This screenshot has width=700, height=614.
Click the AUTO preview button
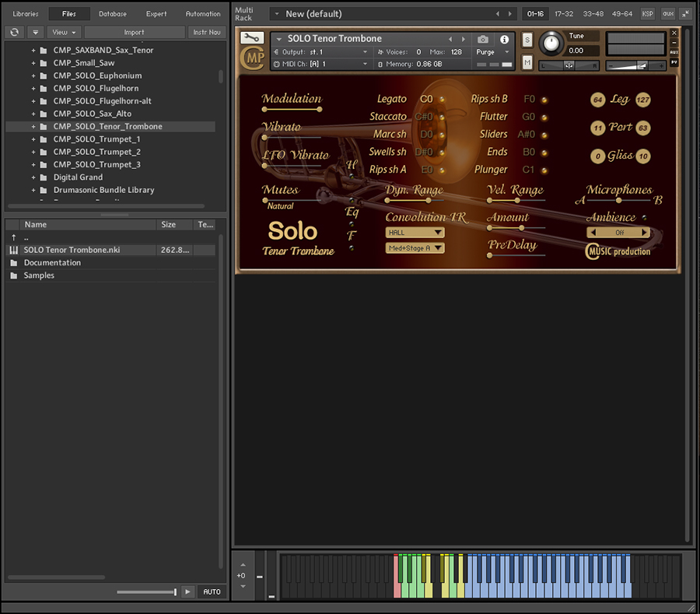[212, 591]
